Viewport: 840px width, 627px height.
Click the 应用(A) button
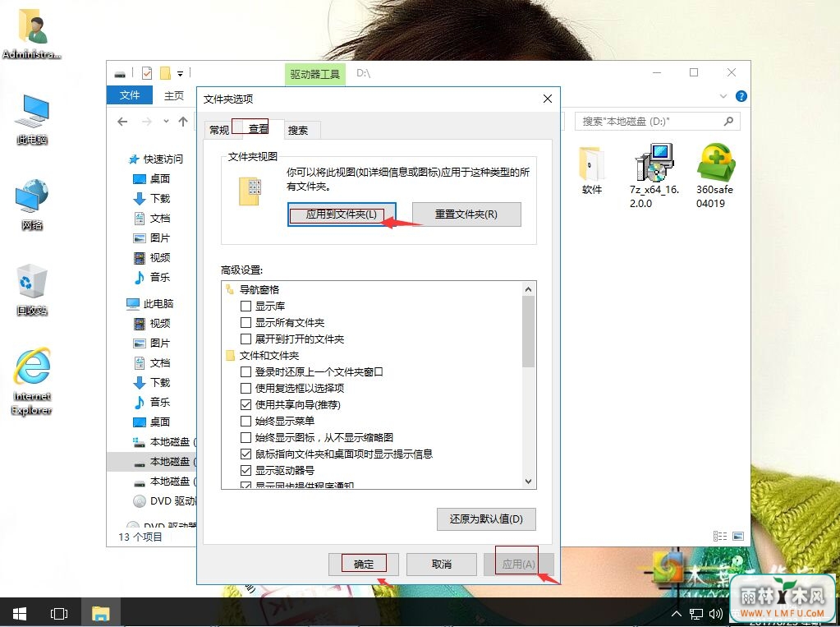point(518,565)
